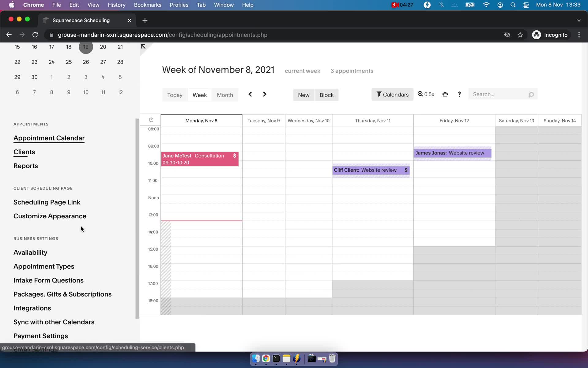
Task: Open Packages, Gifts & Subscriptions
Action: click(x=62, y=294)
